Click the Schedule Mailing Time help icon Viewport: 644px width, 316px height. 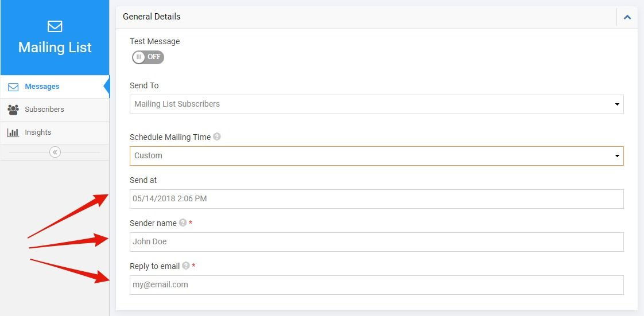pyautogui.click(x=217, y=136)
